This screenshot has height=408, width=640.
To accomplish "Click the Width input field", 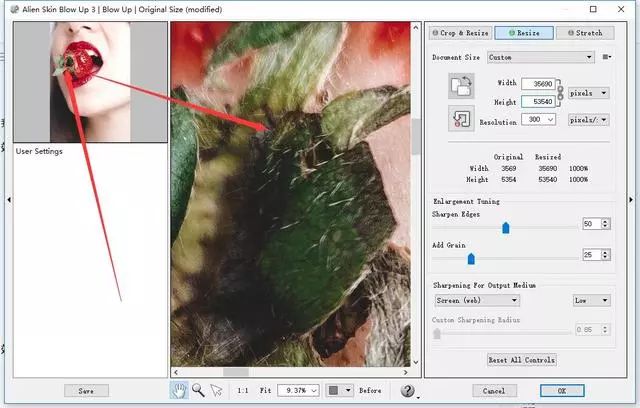I will [x=538, y=84].
